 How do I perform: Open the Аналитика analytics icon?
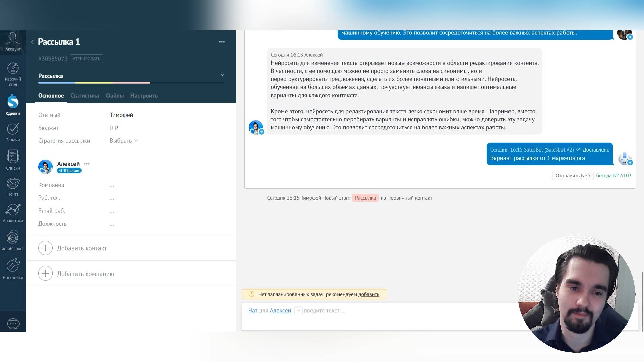pyautogui.click(x=13, y=210)
